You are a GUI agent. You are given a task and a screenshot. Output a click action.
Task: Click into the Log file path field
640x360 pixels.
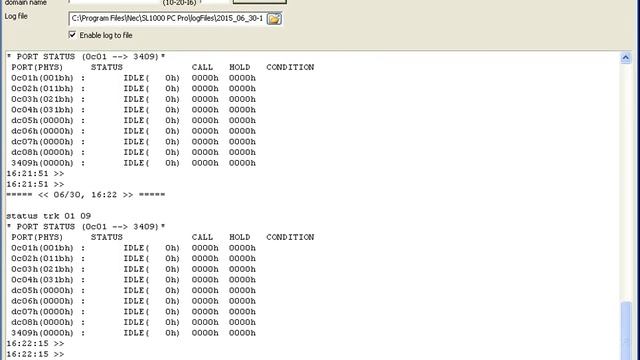point(167,18)
